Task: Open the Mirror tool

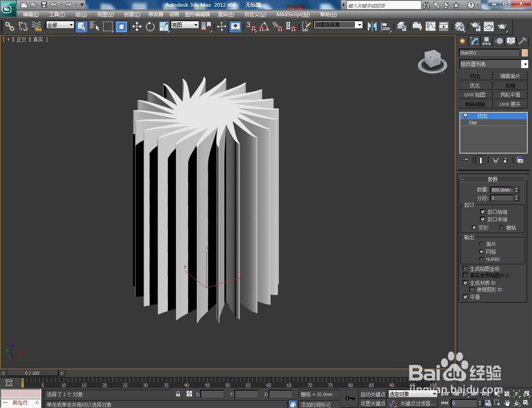Action: [372, 27]
